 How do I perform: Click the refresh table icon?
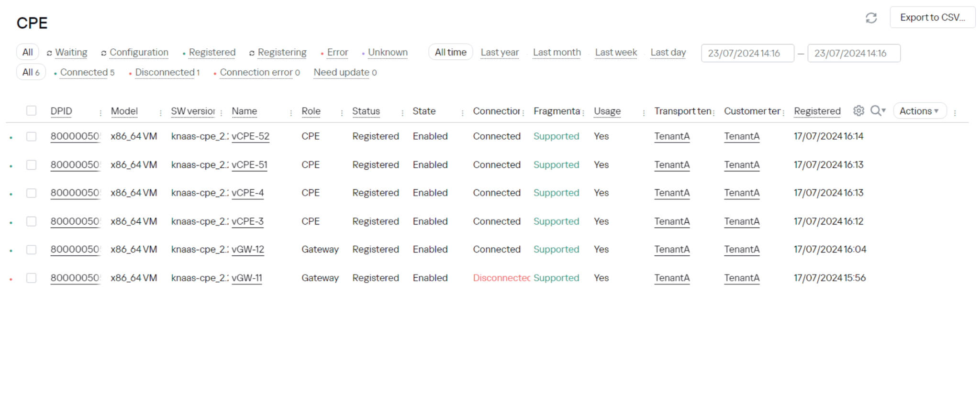(871, 18)
